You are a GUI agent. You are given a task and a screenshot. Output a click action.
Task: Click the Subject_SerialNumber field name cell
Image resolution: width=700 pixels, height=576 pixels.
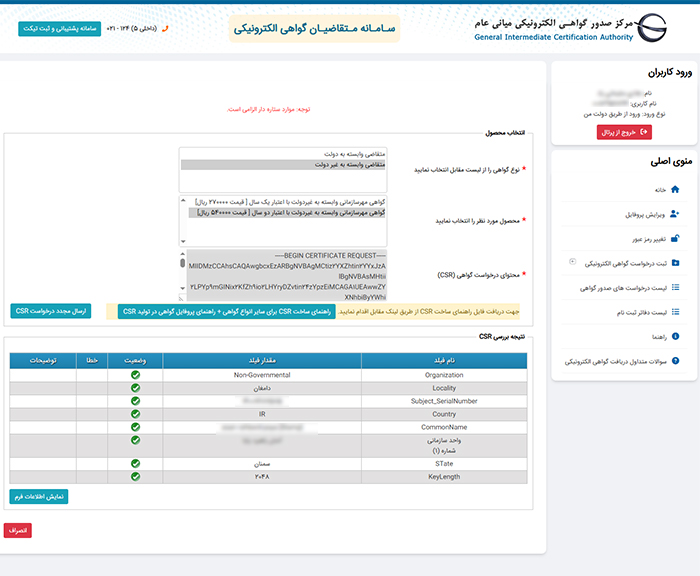coord(444,401)
